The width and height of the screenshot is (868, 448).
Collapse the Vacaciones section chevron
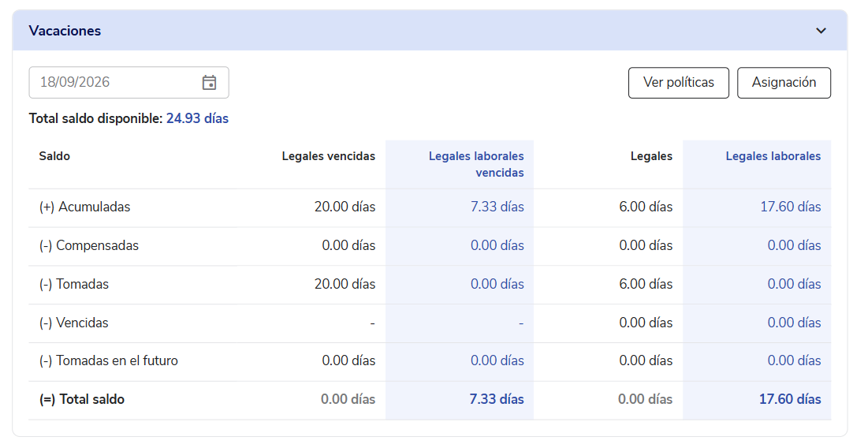tap(821, 31)
